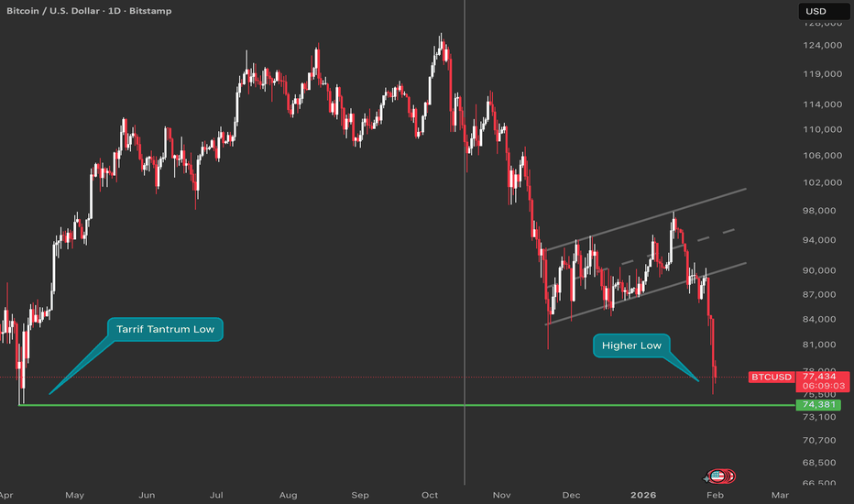Click the 2026 label on time axis
Image resolution: width=854 pixels, height=504 pixels.
643,495
